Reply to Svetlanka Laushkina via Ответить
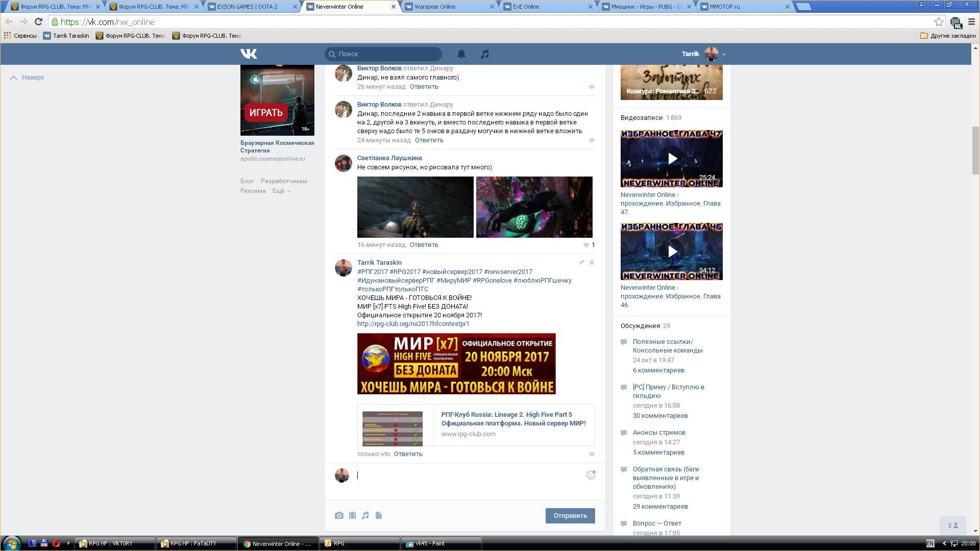 [424, 245]
